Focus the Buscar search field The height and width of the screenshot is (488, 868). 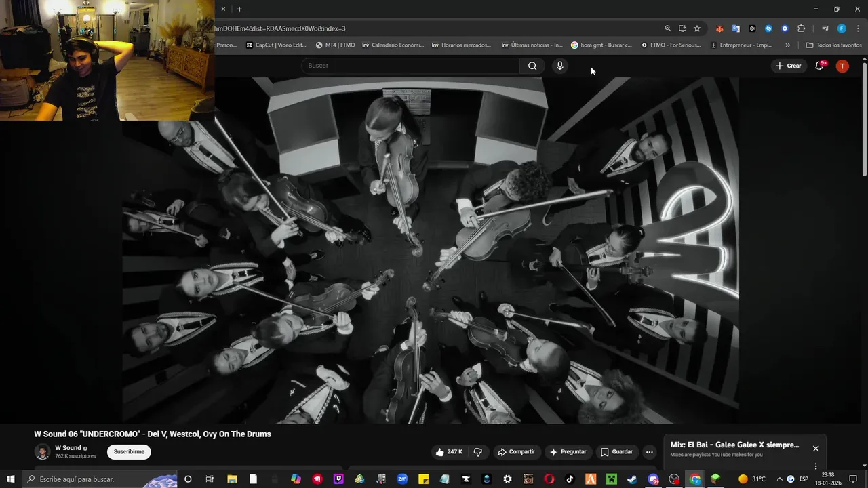(410, 66)
